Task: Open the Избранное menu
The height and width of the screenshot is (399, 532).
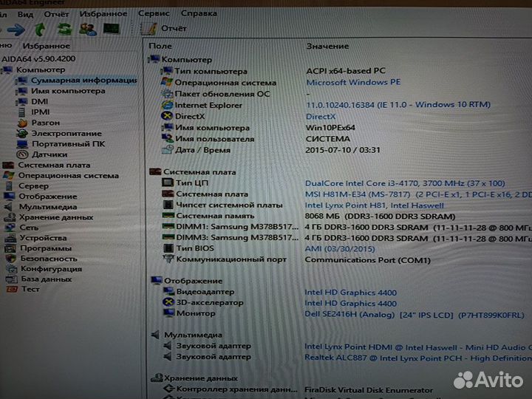Action: click(x=103, y=14)
